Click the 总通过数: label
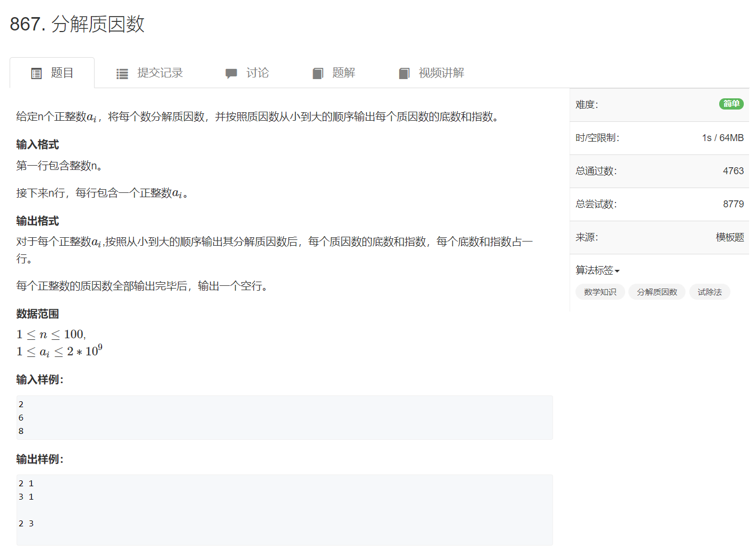The height and width of the screenshot is (560, 755). [596, 171]
